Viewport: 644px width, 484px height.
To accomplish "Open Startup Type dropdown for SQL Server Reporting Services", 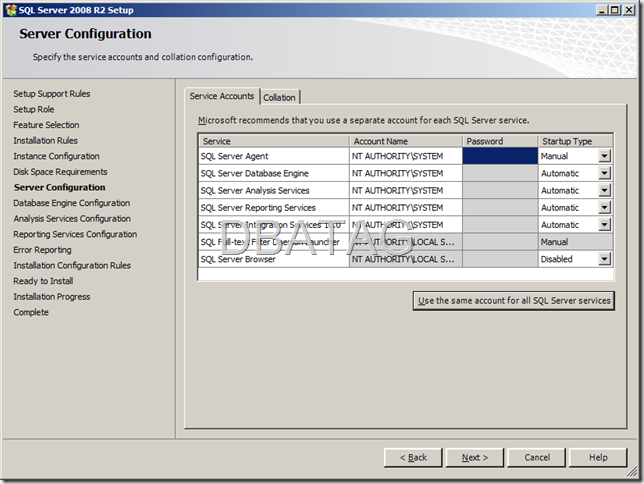I will 604,207.
